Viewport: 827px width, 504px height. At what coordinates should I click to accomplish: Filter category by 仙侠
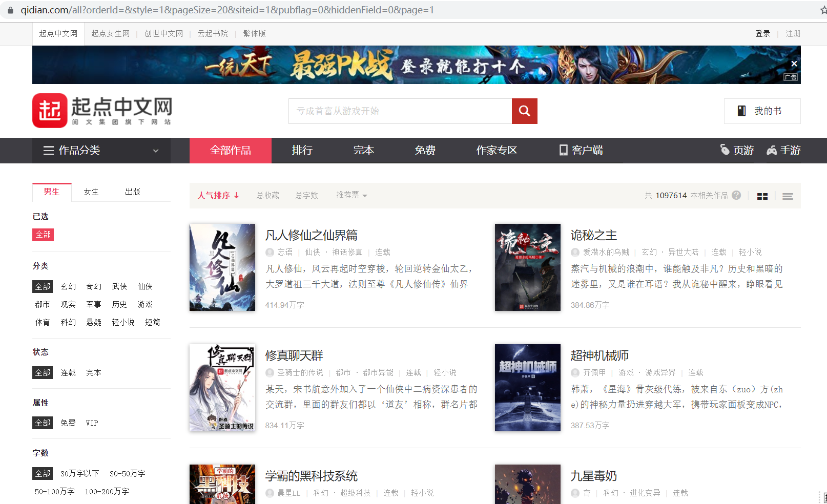coord(145,286)
